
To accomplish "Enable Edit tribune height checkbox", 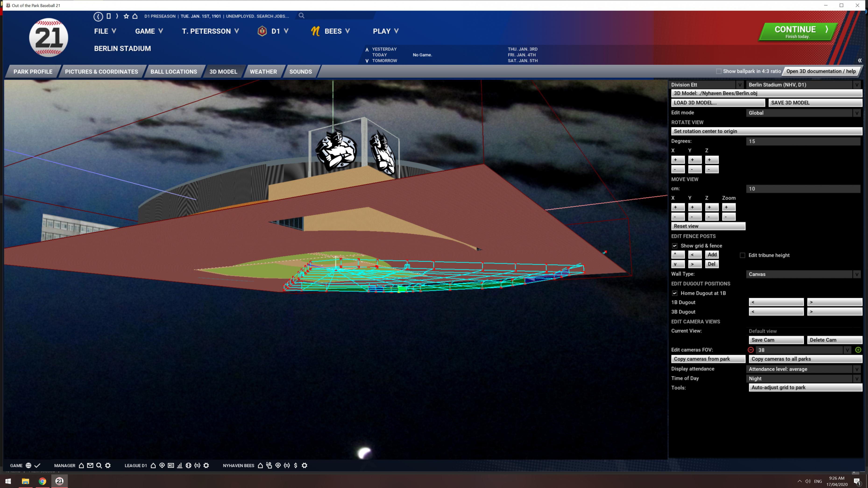I will [742, 255].
